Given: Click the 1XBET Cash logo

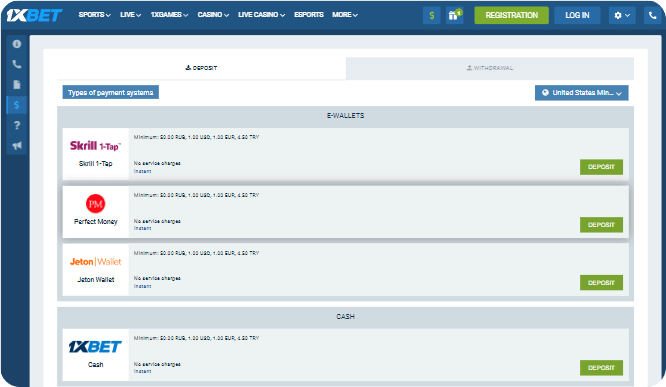Looking at the screenshot, I should pyautogui.click(x=95, y=347).
